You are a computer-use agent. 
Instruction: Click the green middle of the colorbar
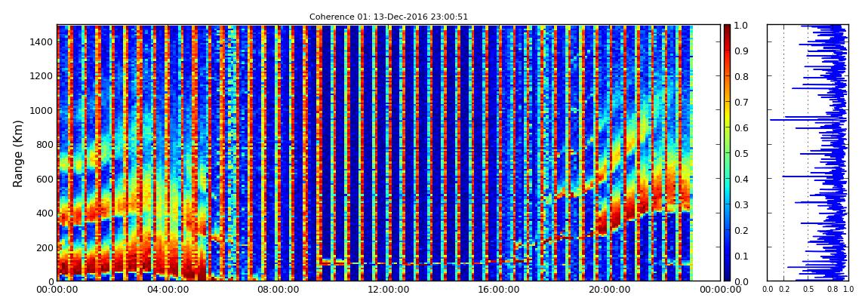coord(728,153)
